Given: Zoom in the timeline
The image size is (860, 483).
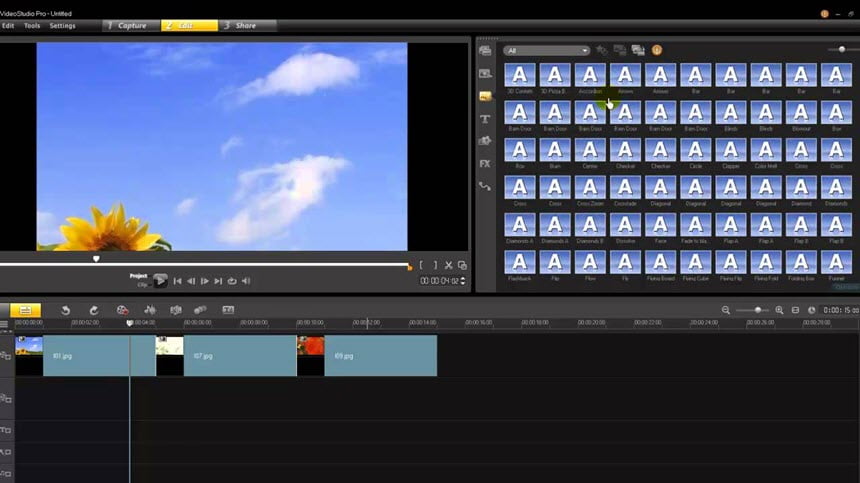Looking at the screenshot, I should 779,310.
